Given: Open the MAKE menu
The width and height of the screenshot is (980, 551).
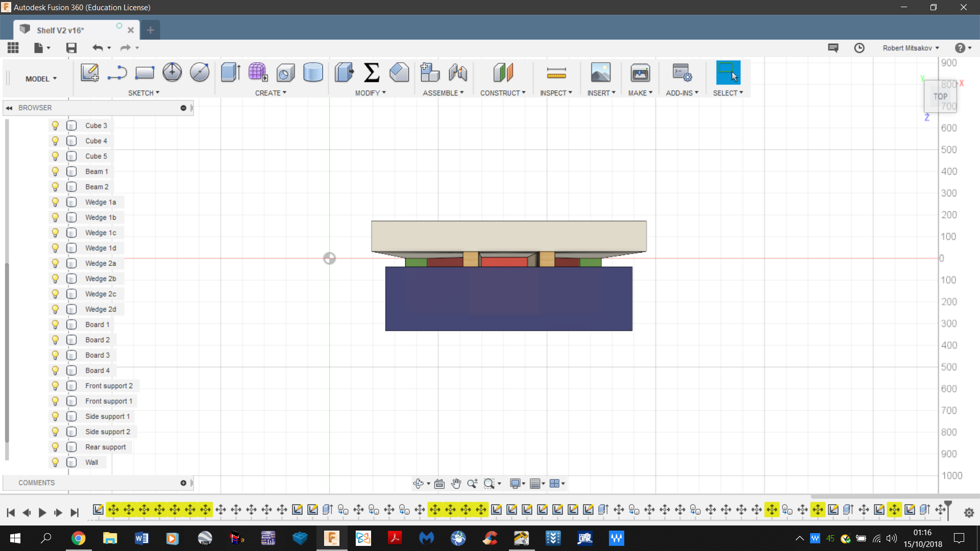Looking at the screenshot, I should coord(640,93).
